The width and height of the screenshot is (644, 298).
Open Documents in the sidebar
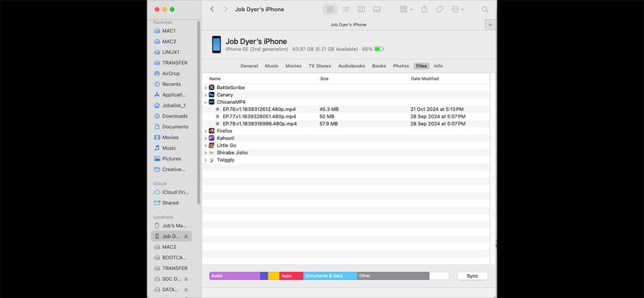pos(175,127)
